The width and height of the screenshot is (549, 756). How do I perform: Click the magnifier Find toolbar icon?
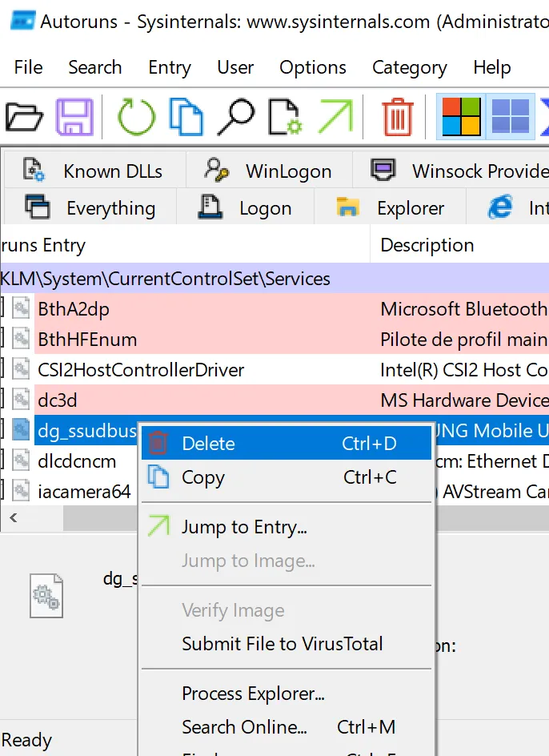[x=236, y=117]
